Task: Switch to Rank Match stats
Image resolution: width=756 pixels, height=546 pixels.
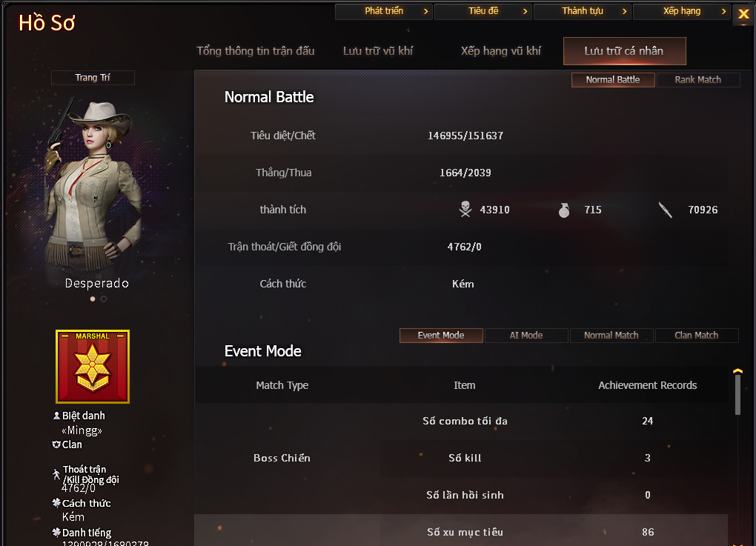Action: pos(697,79)
